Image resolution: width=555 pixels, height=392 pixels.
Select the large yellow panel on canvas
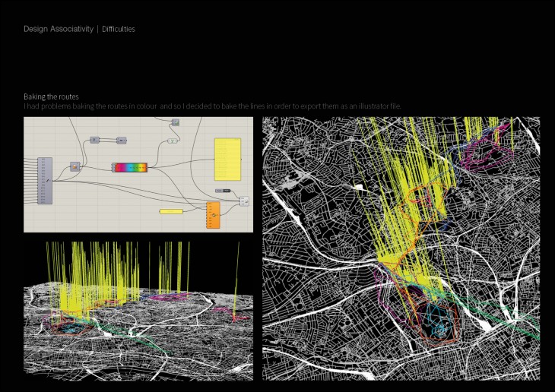coord(227,159)
